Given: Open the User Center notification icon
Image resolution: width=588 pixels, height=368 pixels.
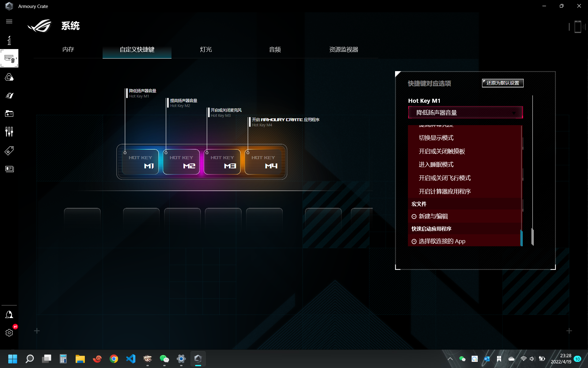Looking at the screenshot, I should click(9, 315).
